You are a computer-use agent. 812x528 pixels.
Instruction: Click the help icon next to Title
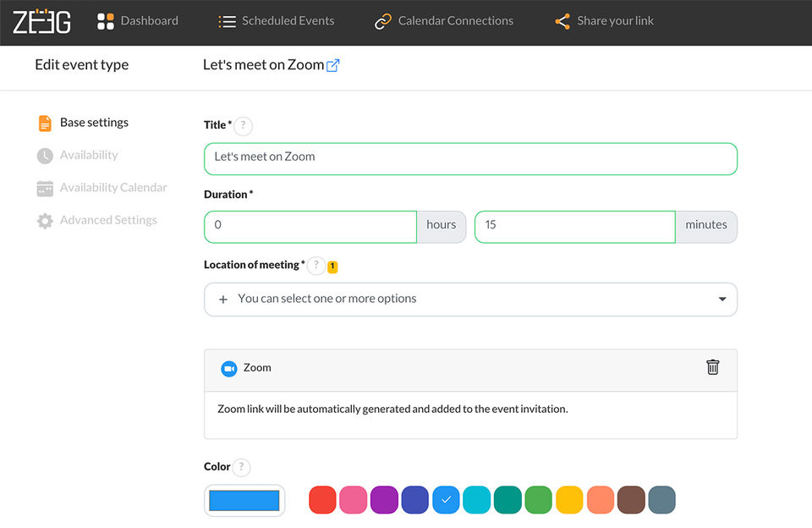pyautogui.click(x=243, y=125)
